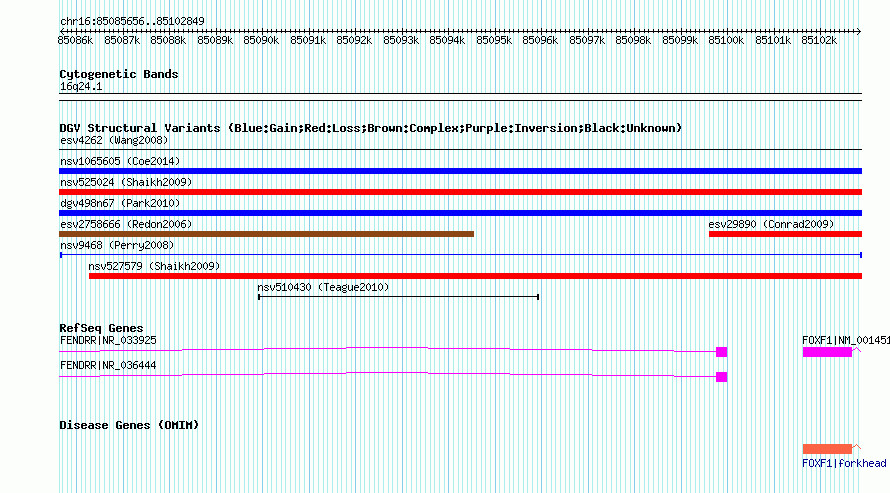Click the nsv527579 (Shaikh2009) red bar
The width and height of the screenshot is (890, 493).
(x=475, y=276)
